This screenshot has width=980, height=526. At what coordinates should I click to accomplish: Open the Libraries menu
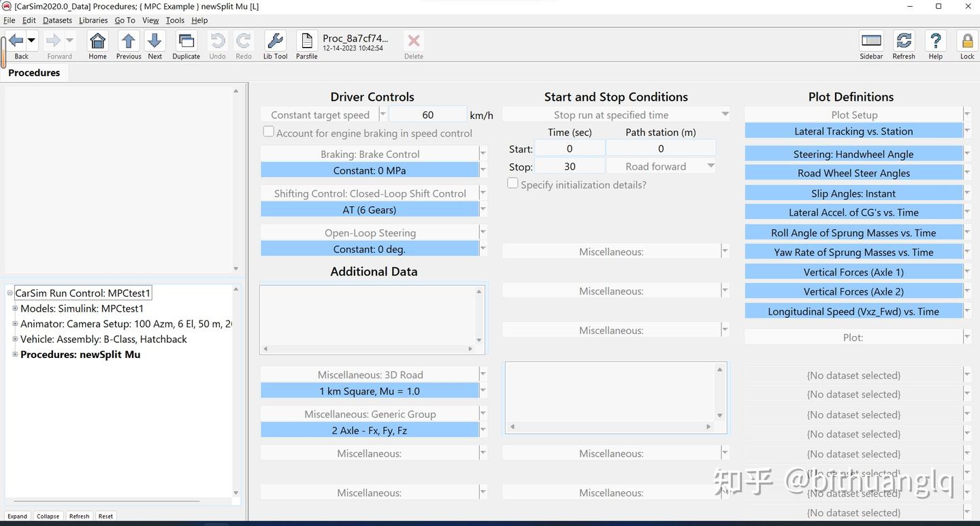pos(93,20)
